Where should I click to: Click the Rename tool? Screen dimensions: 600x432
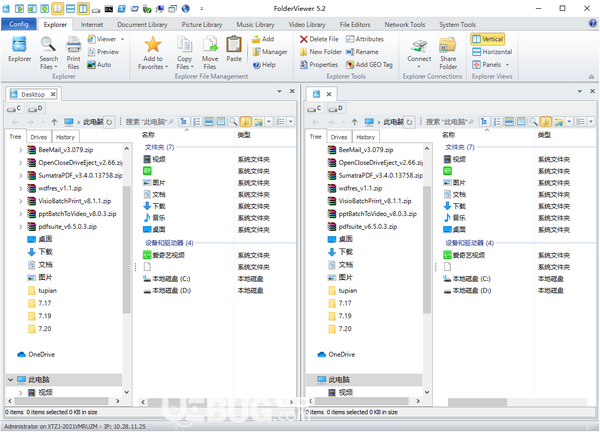point(362,52)
